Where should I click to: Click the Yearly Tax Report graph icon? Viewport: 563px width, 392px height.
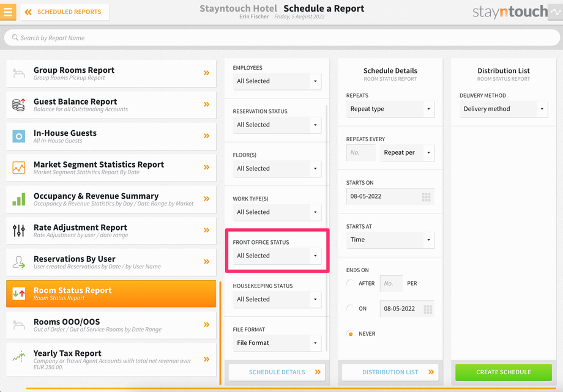(19, 356)
